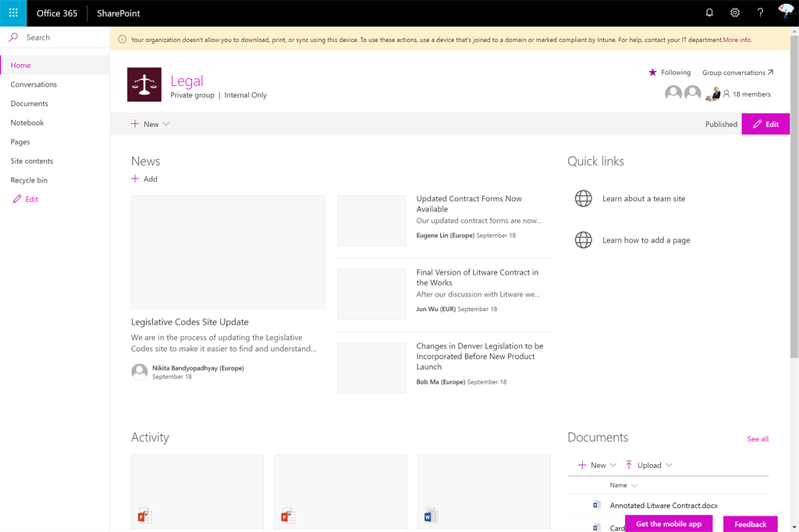Open Legislative Codes Site Update news thumbnail

click(228, 252)
